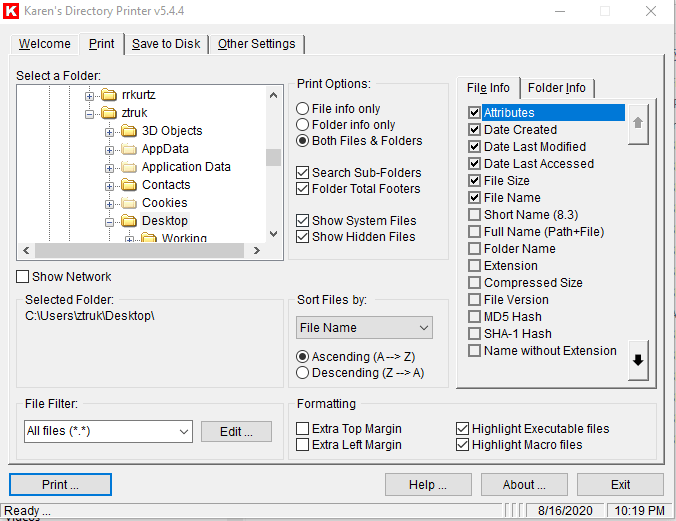Click the Cookies folder icon
Viewport: 676px width, 521px height.
point(129,203)
